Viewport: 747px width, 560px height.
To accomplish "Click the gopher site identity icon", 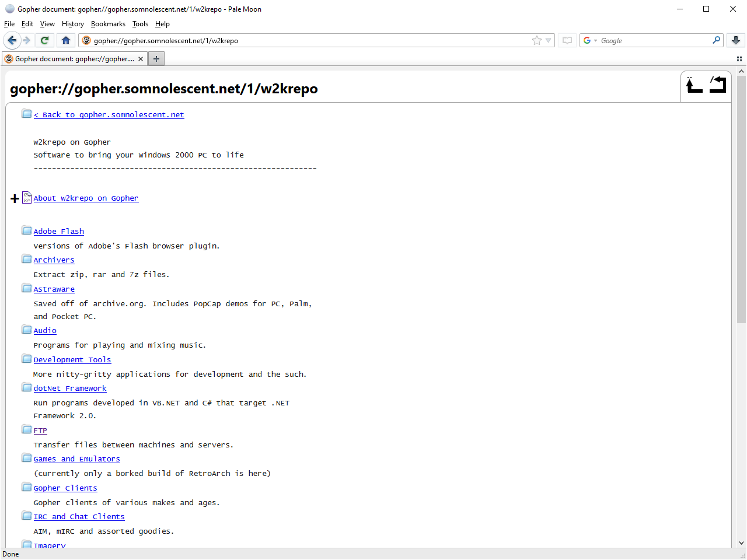I will [x=86, y=40].
